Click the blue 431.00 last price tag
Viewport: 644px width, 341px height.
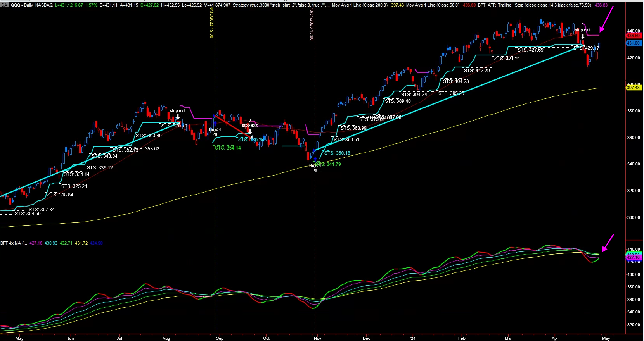633,43
